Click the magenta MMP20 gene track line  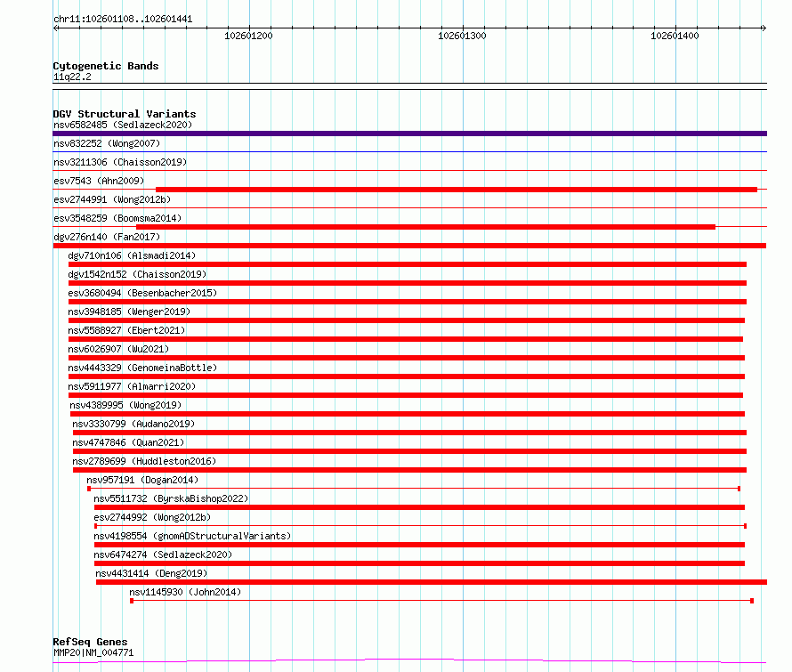pos(409,660)
